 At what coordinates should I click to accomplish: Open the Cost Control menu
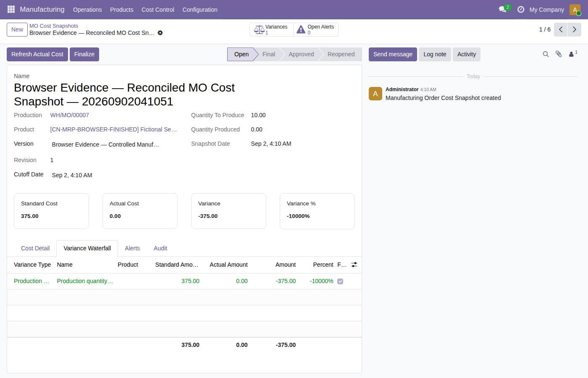[158, 9]
